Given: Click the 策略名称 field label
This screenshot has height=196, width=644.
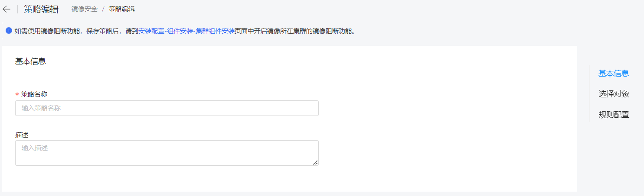Looking at the screenshot, I should (34, 94).
